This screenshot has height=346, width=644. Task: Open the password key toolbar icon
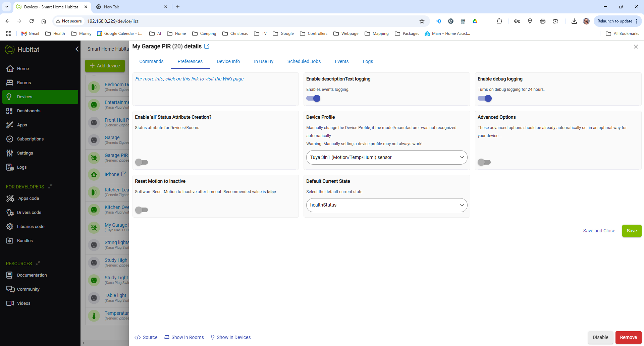(x=517, y=21)
